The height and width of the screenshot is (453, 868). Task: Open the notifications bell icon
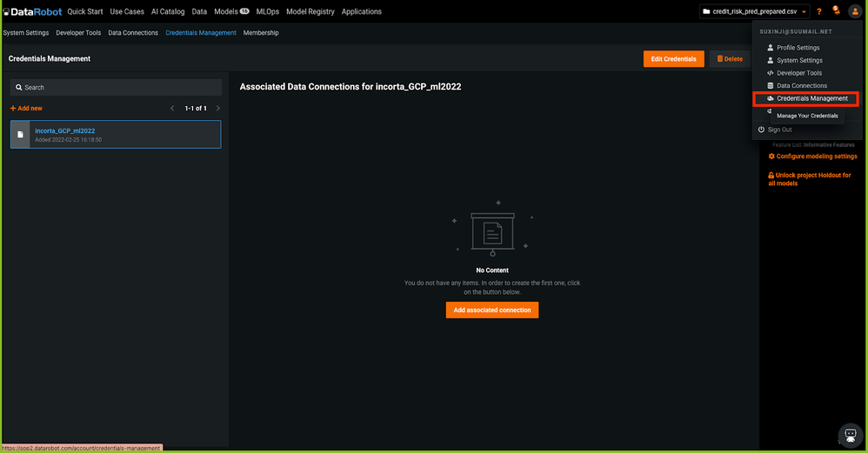coord(836,11)
